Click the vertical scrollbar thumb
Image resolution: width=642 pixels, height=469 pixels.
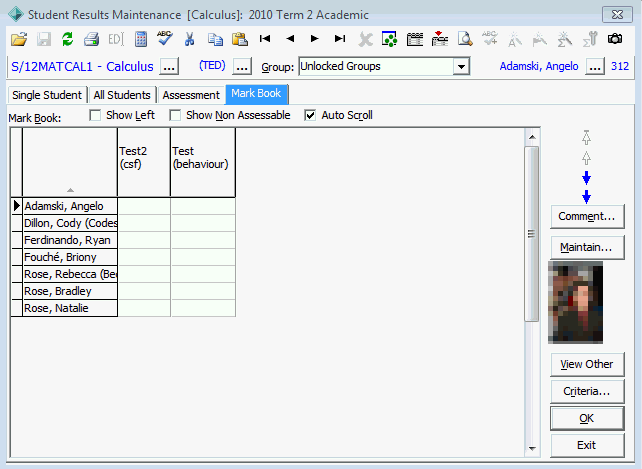[x=531, y=234]
